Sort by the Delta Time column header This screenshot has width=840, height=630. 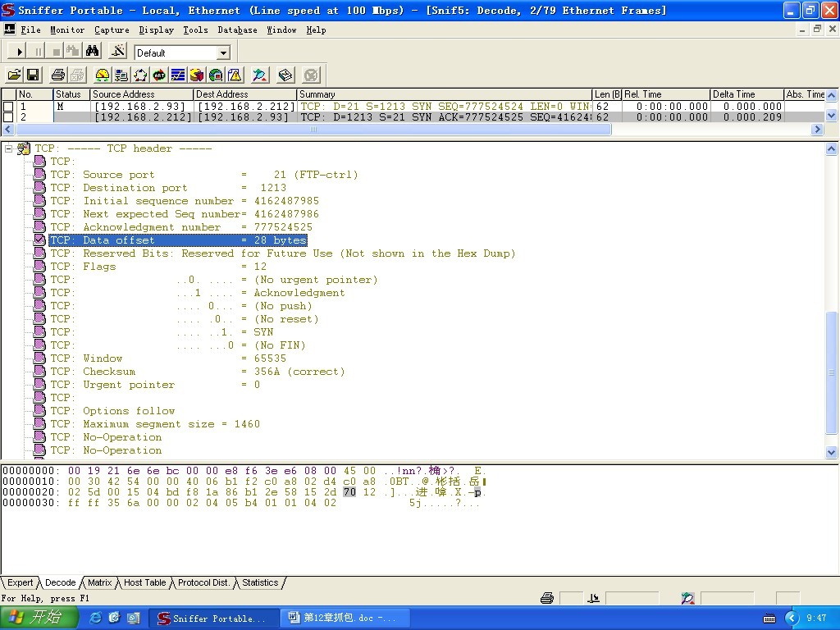pyautogui.click(x=746, y=94)
